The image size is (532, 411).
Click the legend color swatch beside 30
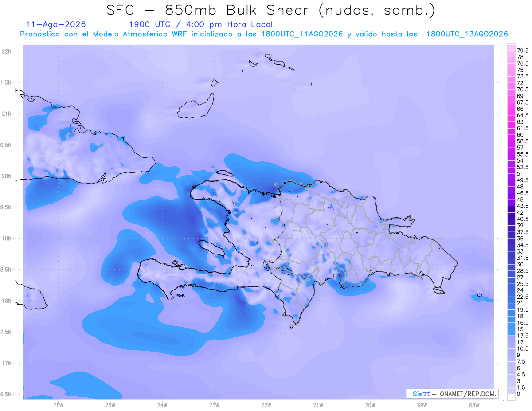pos(511,261)
